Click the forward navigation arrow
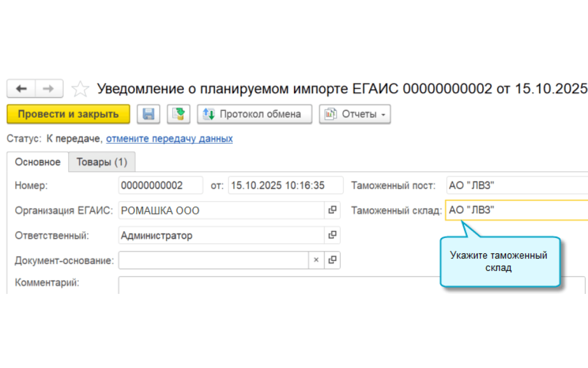 coord(48,88)
